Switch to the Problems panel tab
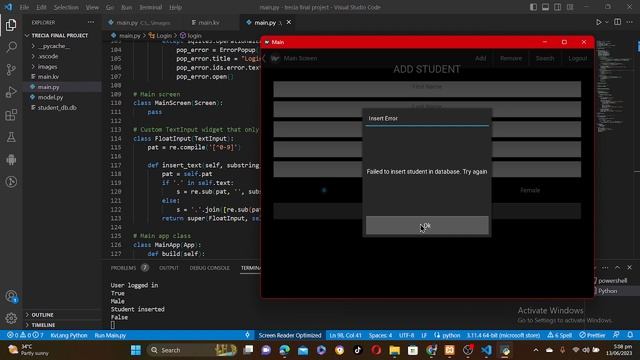 (x=123, y=268)
